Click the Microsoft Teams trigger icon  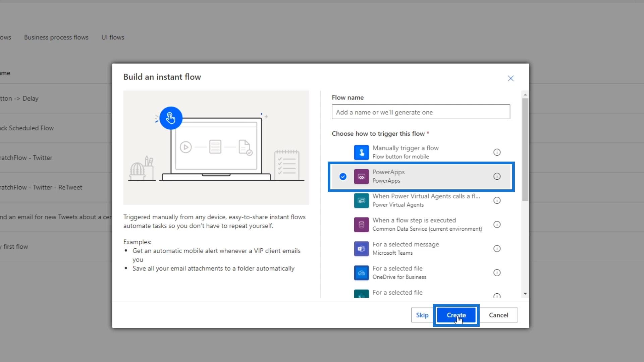(x=361, y=249)
